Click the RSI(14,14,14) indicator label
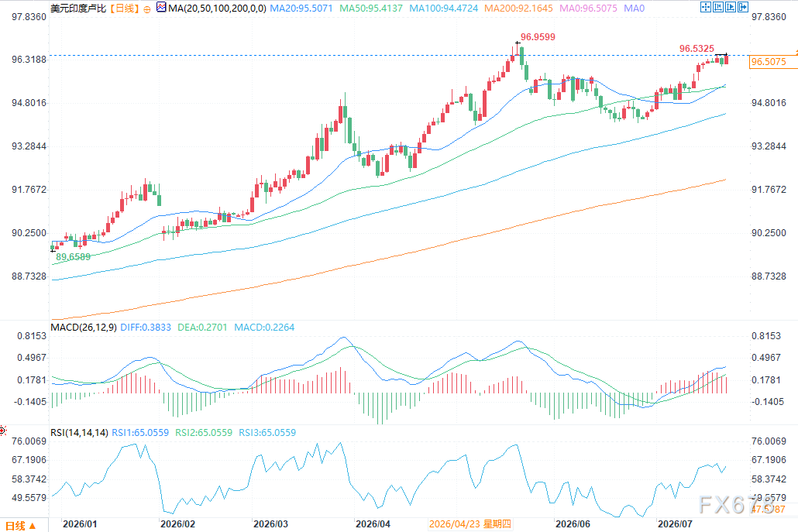 tap(79, 432)
